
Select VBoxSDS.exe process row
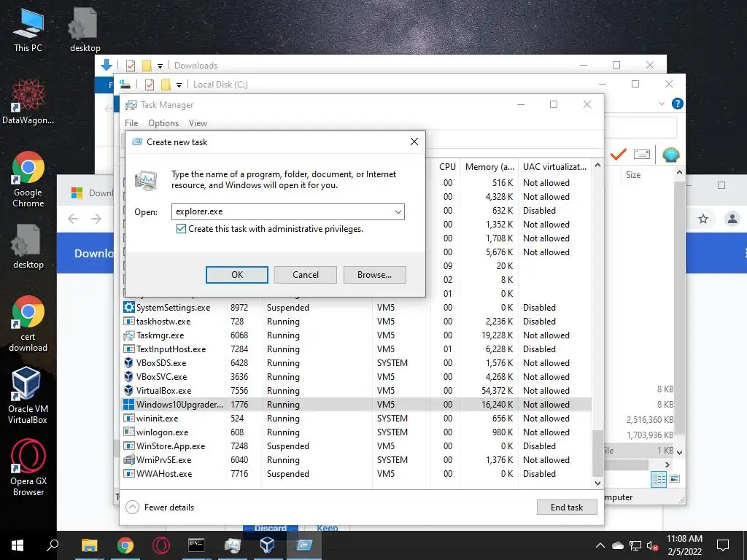[357, 363]
